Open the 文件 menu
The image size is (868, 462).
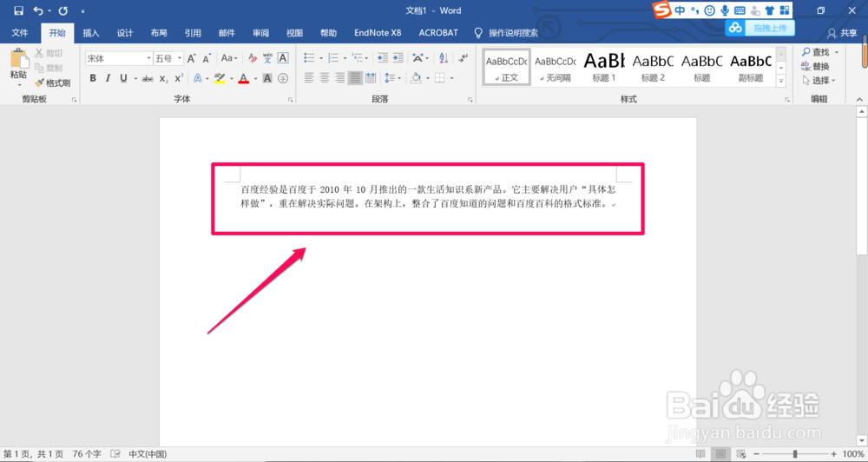[20, 33]
